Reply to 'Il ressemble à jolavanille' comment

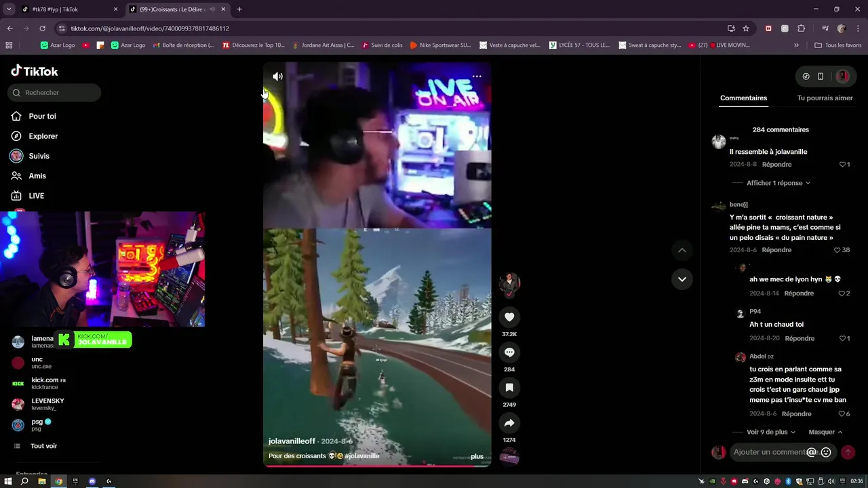coord(776,165)
